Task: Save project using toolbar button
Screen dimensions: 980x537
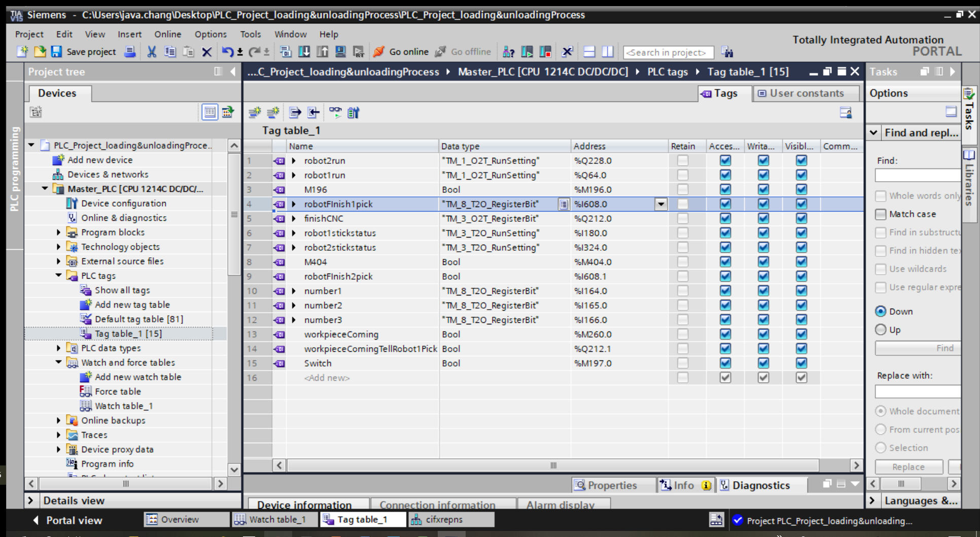Action: pyautogui.click(x=83, y=52)
